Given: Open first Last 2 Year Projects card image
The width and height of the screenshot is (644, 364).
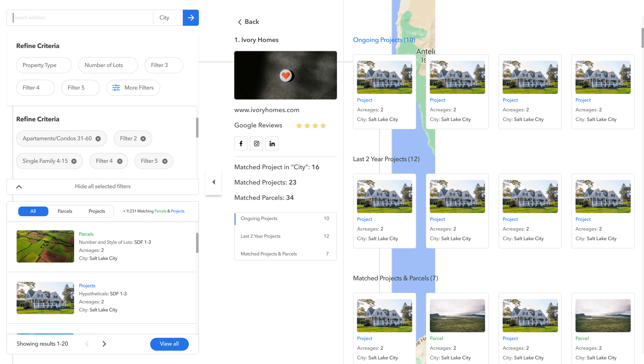Looking at the screenshot, I should (385, 196).
